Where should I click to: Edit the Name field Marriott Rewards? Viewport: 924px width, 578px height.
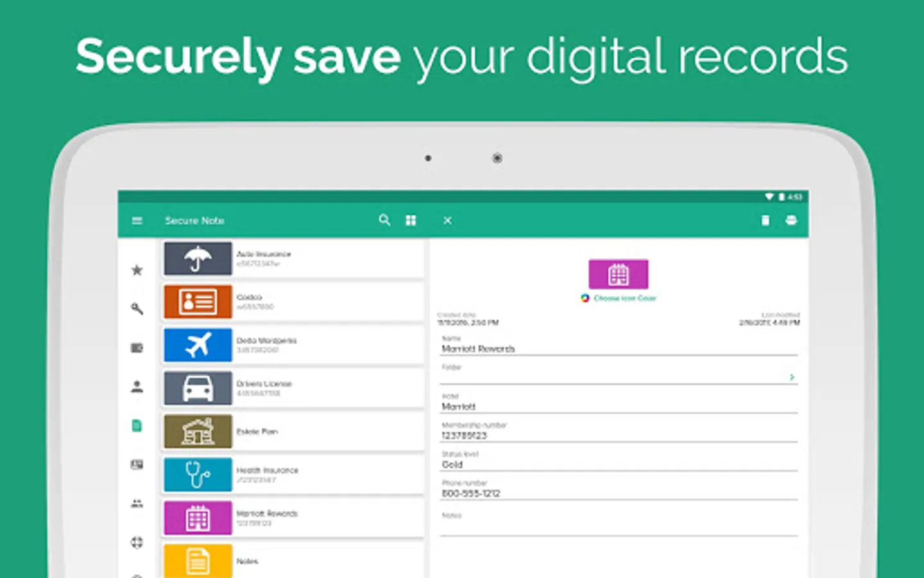(619, 345)
